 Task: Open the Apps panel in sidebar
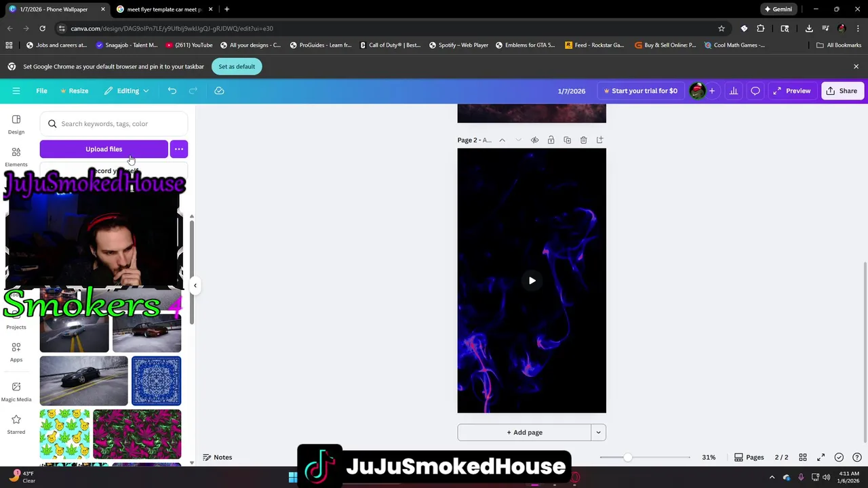pos(16,352)
